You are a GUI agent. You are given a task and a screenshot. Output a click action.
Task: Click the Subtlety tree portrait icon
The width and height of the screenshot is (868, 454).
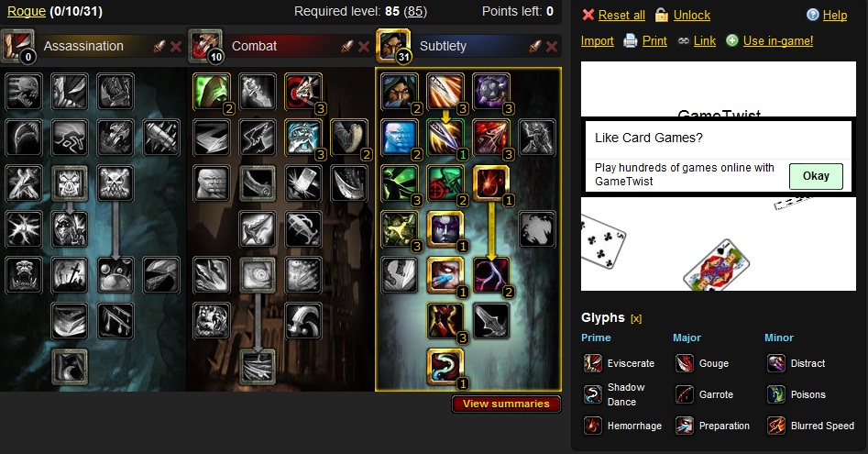coord(393,46)
